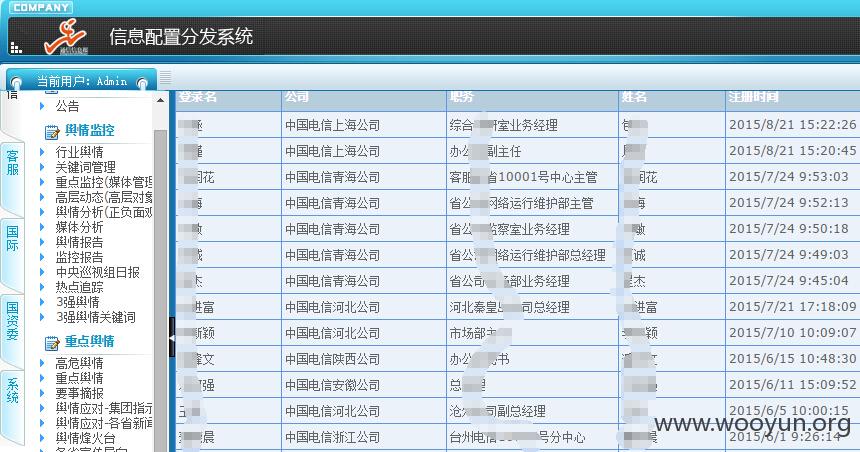Select the row registered 2015/8/21 15:22:26

click(518, 125)
